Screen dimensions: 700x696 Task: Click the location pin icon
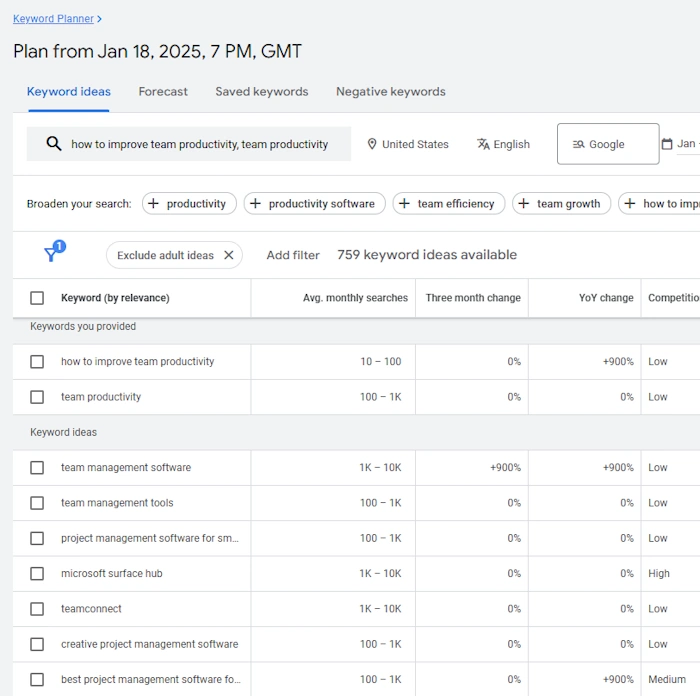tap(371, 144)
